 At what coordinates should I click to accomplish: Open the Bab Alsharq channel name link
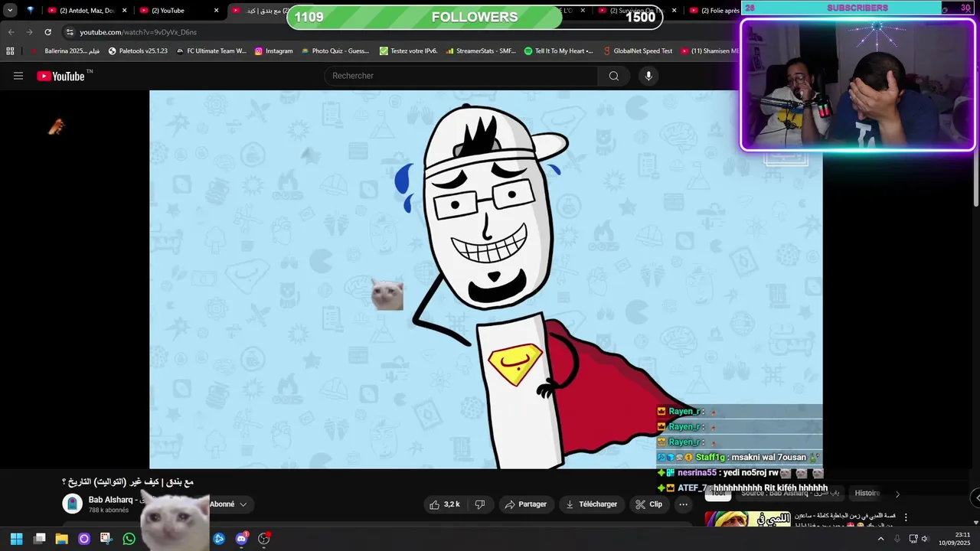tap(110, 500)
